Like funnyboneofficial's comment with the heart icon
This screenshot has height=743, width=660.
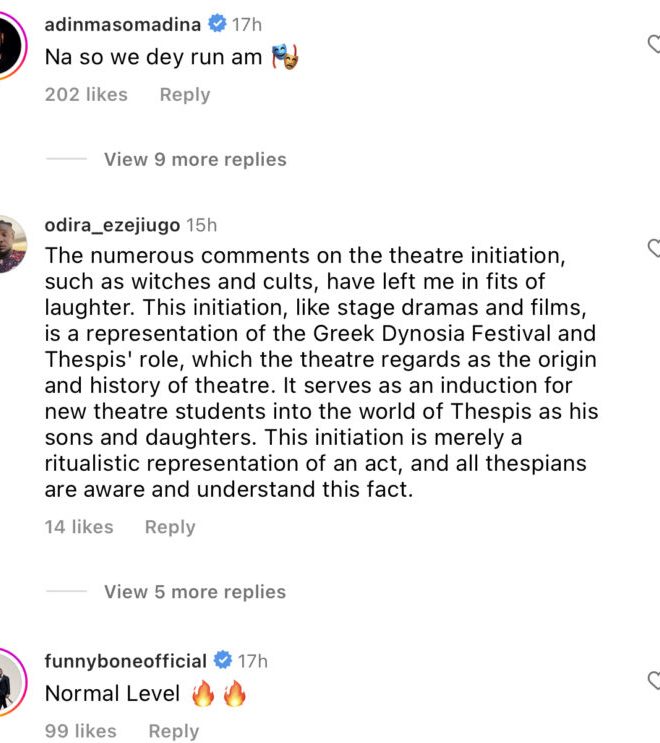(x=654, y=682)
